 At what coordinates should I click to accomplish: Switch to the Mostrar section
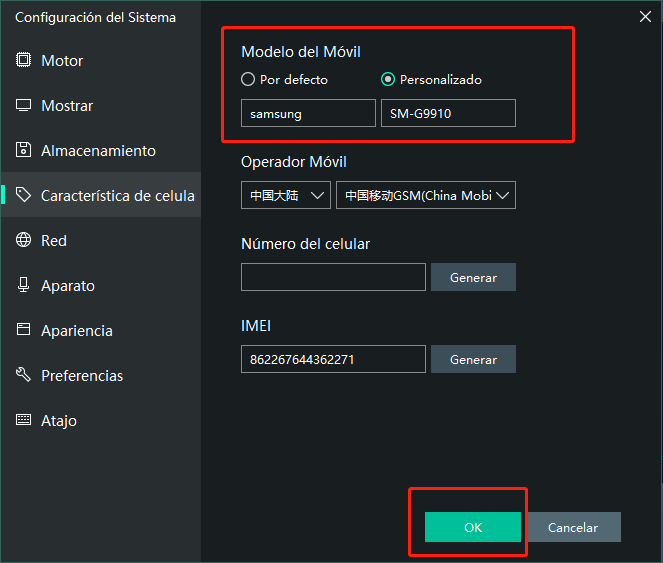(x=101, y=105)
